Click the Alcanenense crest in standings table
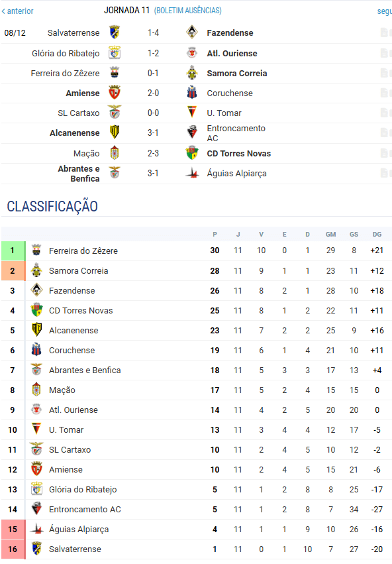The width and height of the screenshot is (392, 564). click(36, 330)
